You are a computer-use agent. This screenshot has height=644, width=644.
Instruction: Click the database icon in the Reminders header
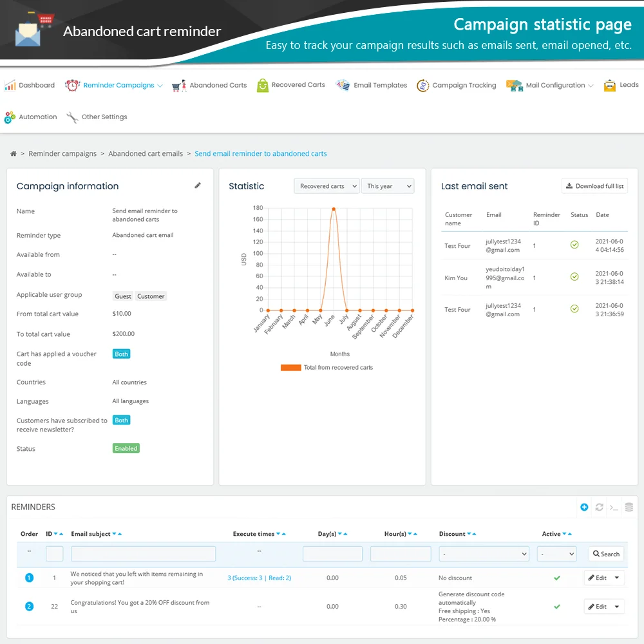629,507
